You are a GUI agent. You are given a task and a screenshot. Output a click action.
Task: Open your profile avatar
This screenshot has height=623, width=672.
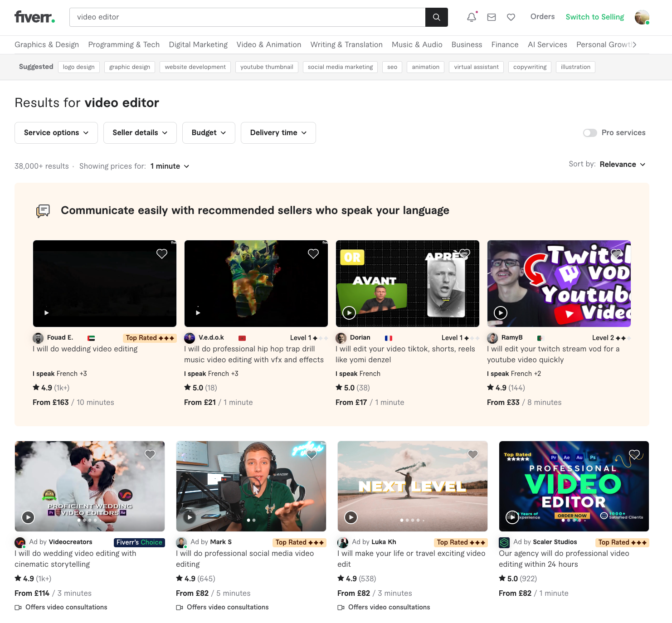(x=642, y=17)
